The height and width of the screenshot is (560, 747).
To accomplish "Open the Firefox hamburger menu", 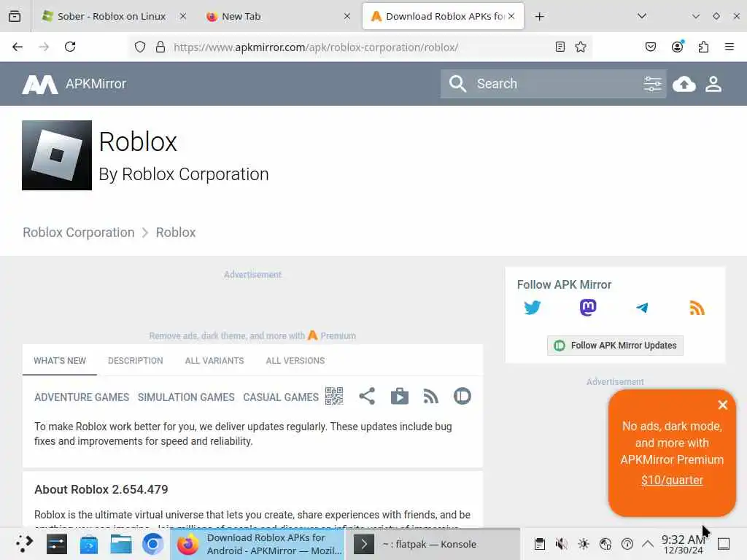I will tap(729, 47).
